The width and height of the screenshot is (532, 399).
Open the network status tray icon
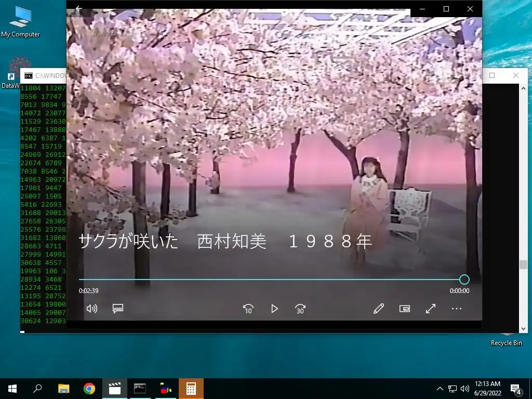[453, 389]
